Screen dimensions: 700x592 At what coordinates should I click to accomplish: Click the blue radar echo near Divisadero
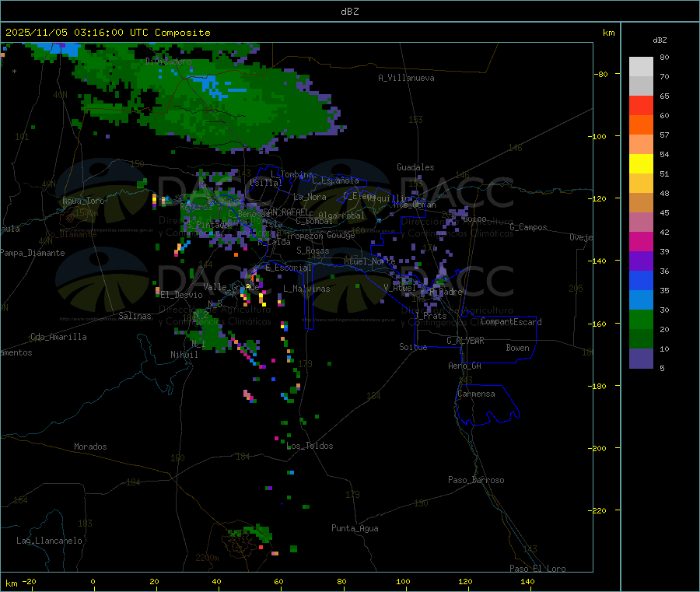(x=215, y=86)
